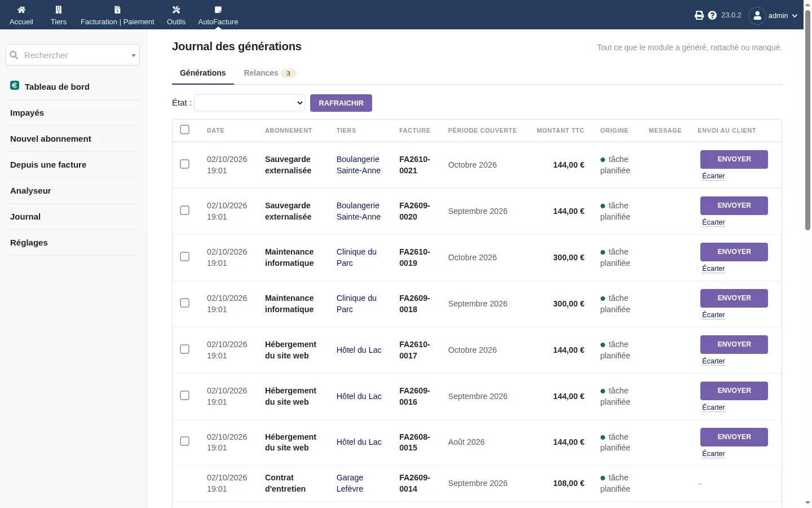Check the row for invoice FA2610-0019
The image size is (812, 508).
pos(184,257)
